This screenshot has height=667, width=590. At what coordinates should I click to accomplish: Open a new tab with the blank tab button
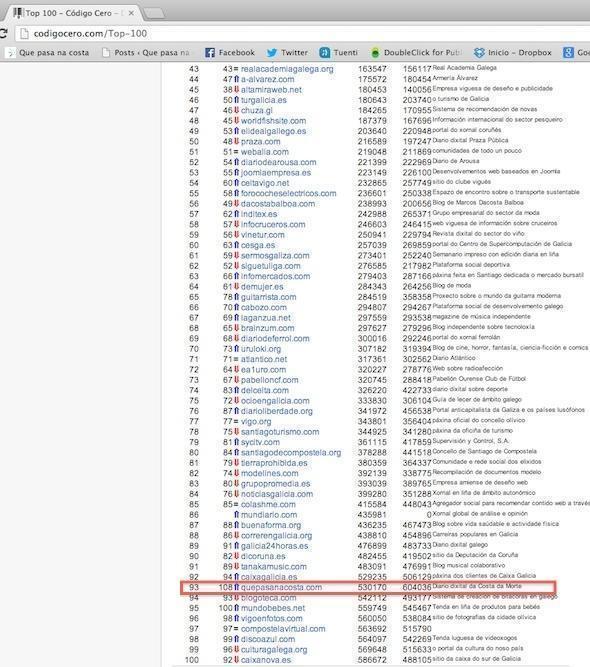coord(154,14)
